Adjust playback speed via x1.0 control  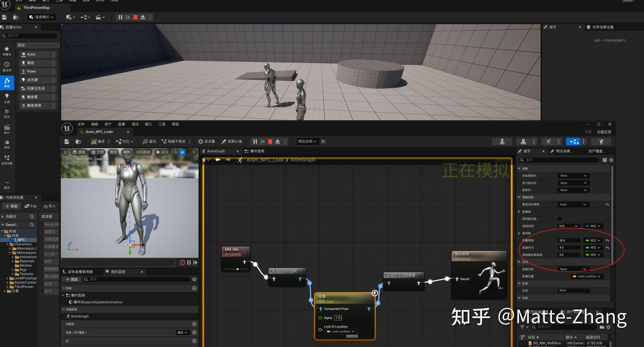pos(162,152)
